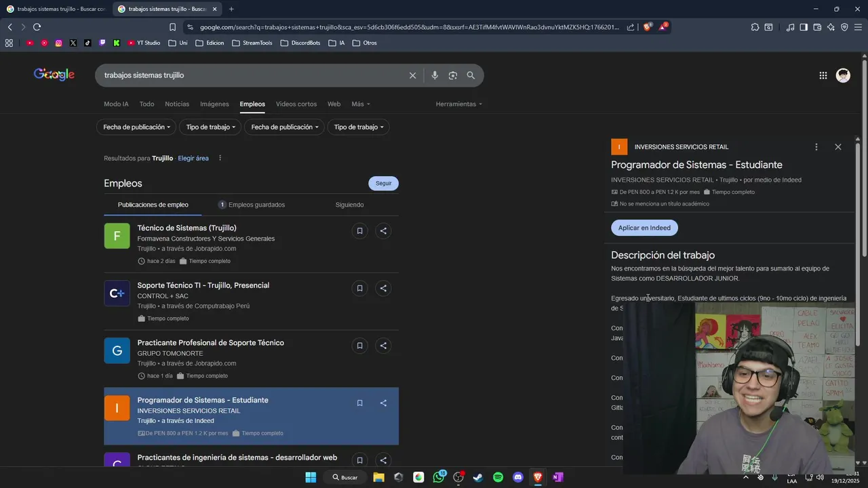Open the browser extensions puzzle icon
Image resolution: width=868 pixels, height=488 pixels.
coord(755,27)
